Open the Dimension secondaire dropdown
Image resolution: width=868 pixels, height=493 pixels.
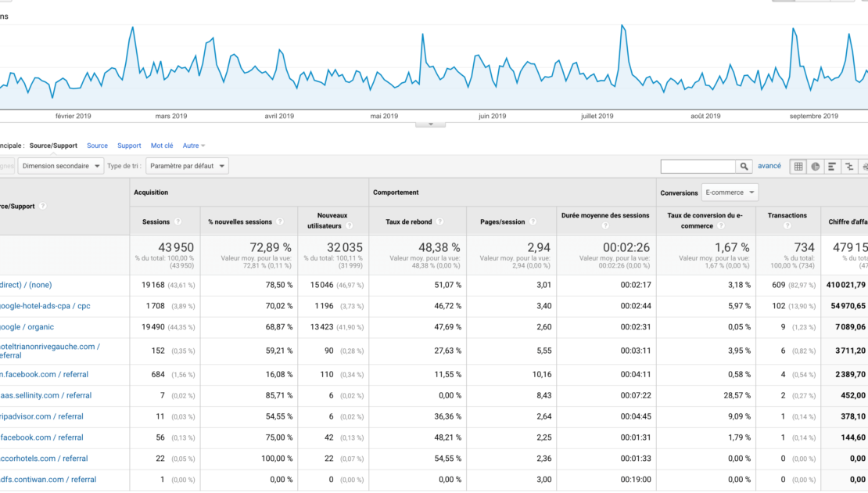tap(61, 166)
